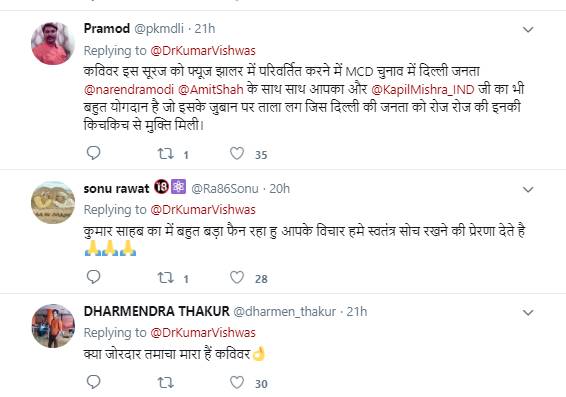Viewport: 566px width, 397px height.
Task: Like sonu rawat's tweet with 28 likes
Action: pos(237,278)
